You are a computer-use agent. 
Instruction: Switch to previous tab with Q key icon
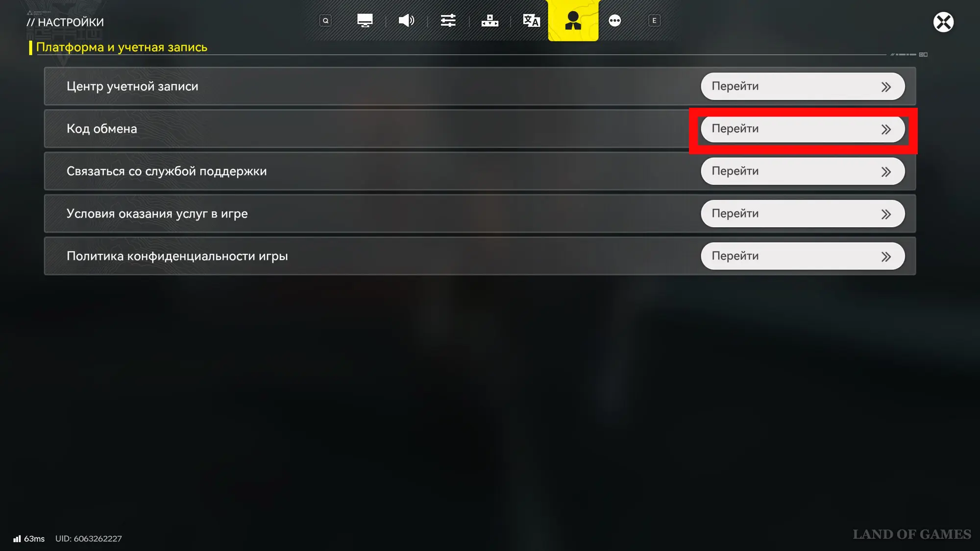coord(325,21)
